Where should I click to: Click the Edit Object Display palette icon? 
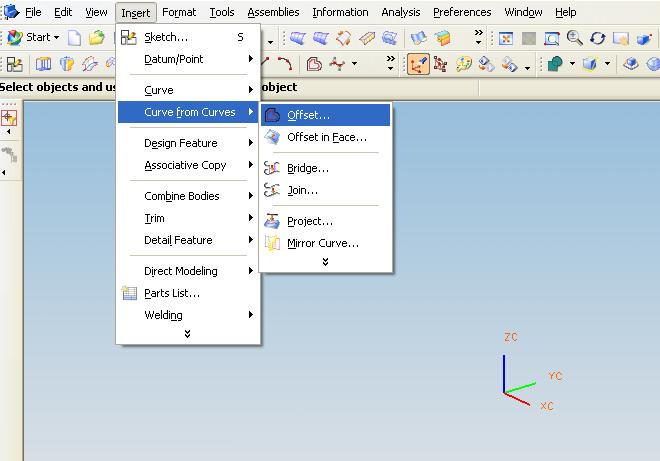pos(463,64)
